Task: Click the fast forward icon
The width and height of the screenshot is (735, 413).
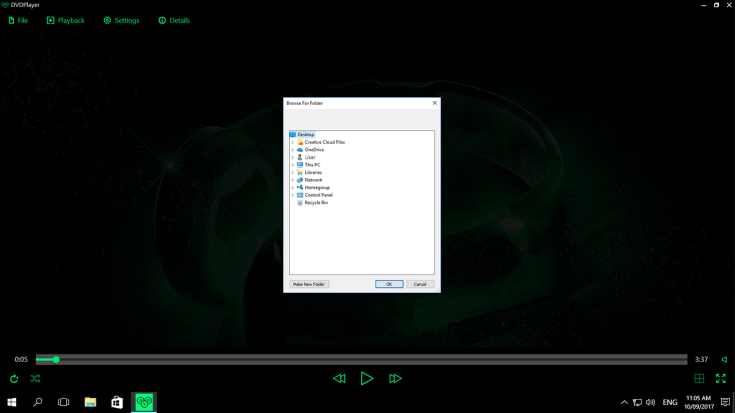Action: (x=395, y=379)
